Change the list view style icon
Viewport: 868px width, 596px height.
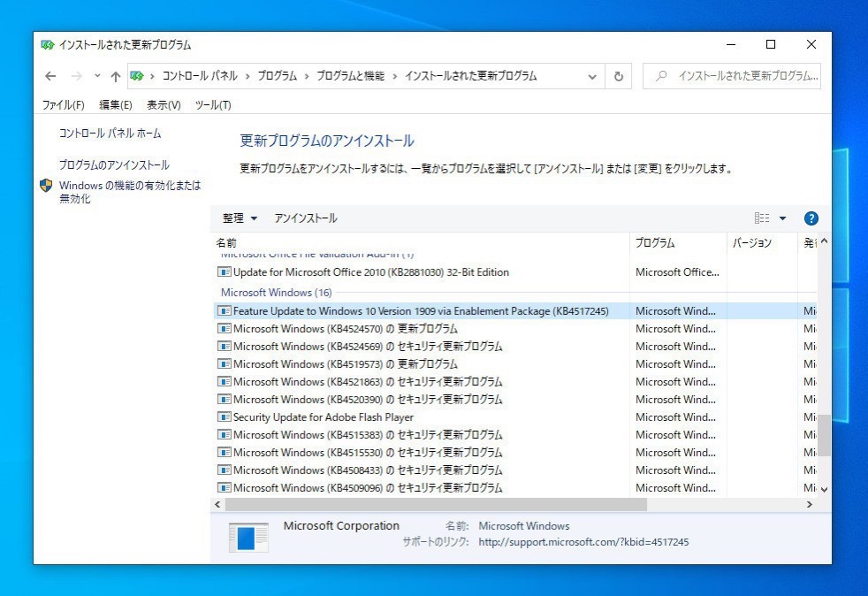(762, 218)
